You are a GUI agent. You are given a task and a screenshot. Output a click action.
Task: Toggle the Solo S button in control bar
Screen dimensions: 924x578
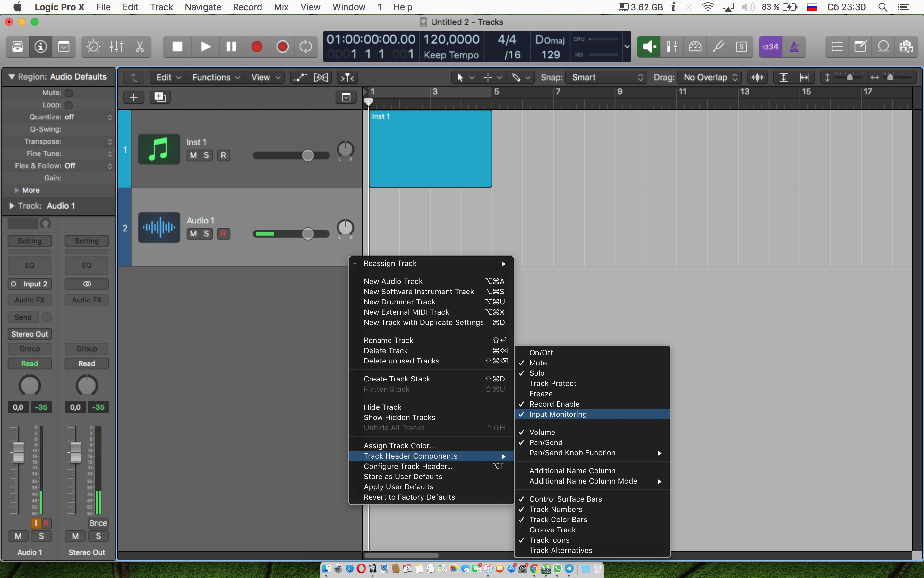pos(741,47)
